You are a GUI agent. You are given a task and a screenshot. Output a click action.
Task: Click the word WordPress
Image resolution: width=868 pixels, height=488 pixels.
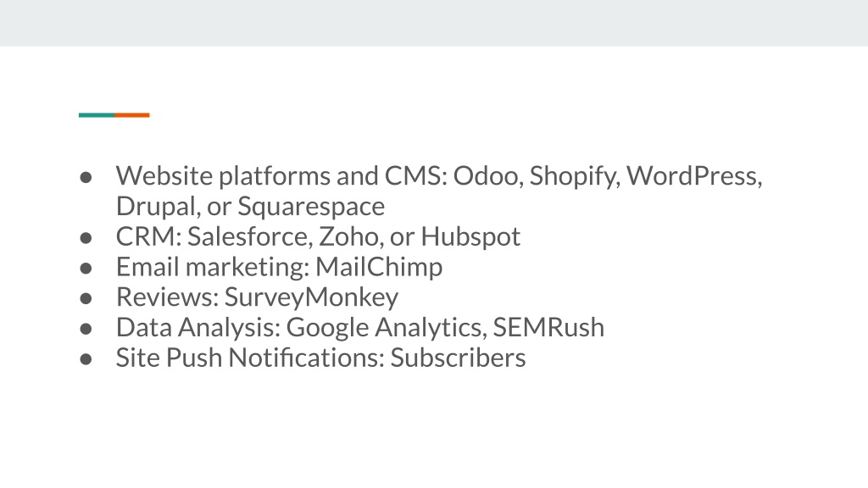coord(693,176)
